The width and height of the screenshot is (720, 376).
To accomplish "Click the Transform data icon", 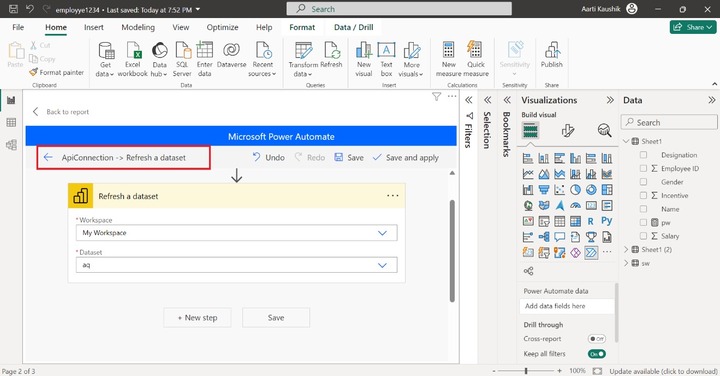I will (x=303, y=51).
